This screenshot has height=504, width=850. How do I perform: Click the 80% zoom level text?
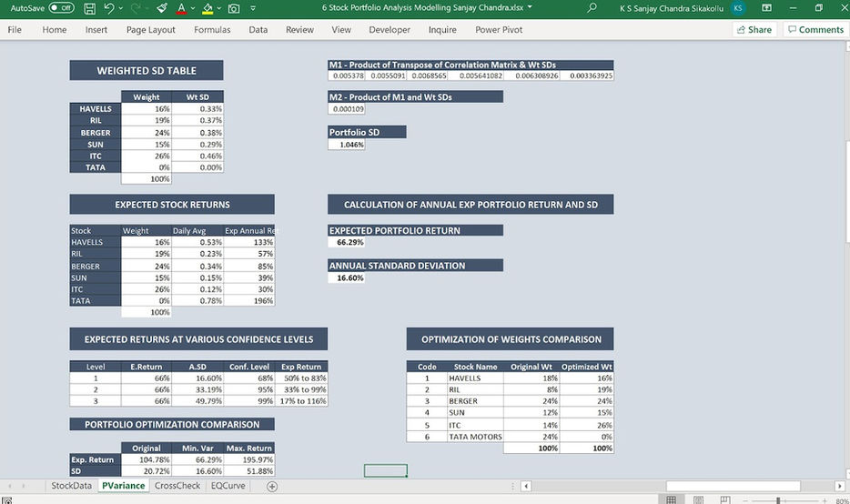(841, 500)
